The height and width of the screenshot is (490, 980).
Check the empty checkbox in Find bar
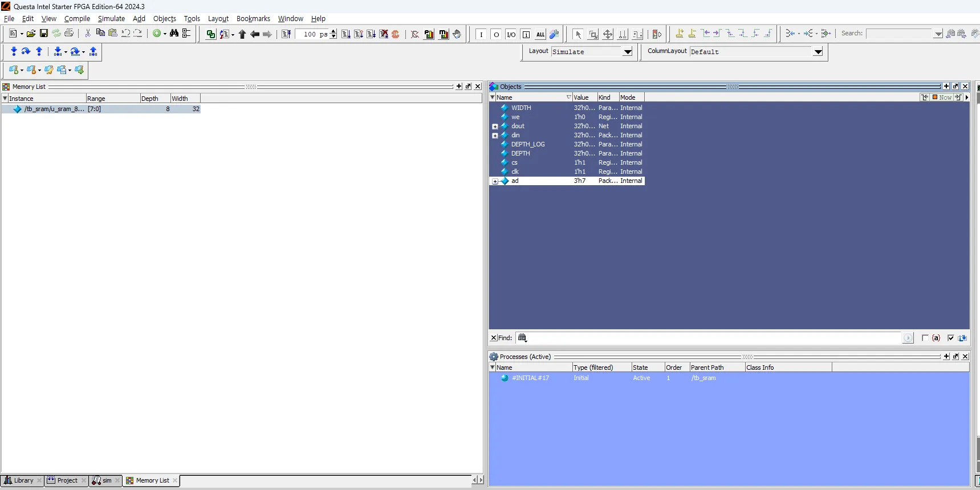pyautogui.click(x=925, y=338)
